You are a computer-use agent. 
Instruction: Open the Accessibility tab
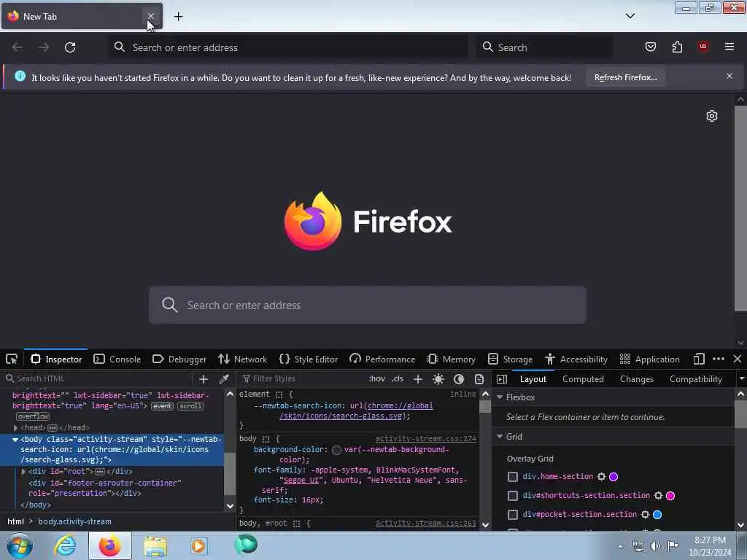point(576,359)
